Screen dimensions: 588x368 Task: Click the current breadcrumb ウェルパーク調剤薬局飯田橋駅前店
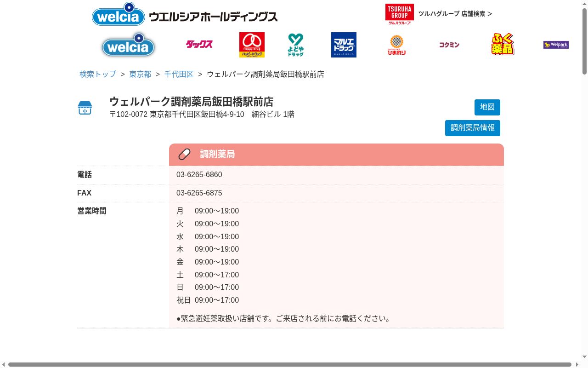tap(266, 74)
